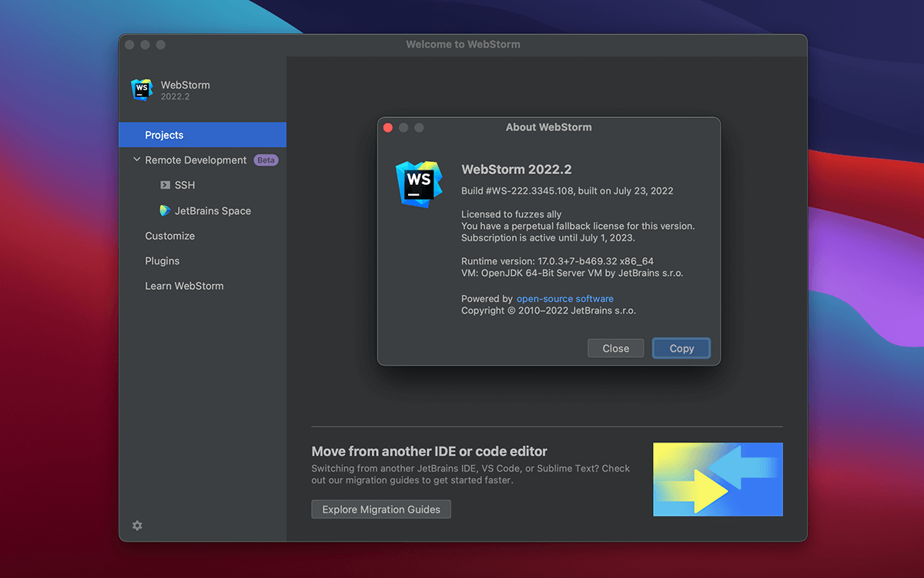Click the WebStorm logo in the sidebar header
The height and width of the screenshot is (578, 924).
pos(142,90)
